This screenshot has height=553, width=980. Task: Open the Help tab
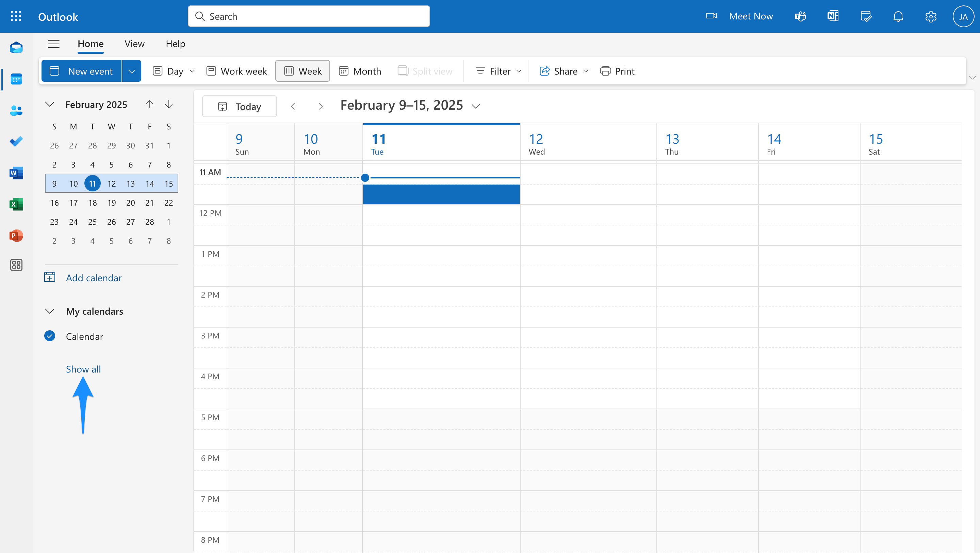tap(175, 44)
